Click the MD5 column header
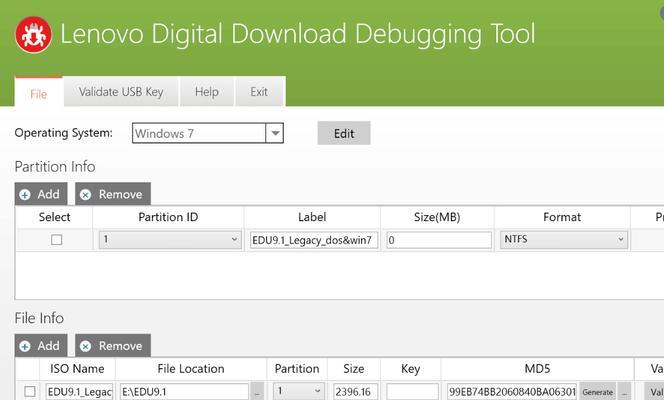Viewport: 664px width, 400px height. coord(537,369)
